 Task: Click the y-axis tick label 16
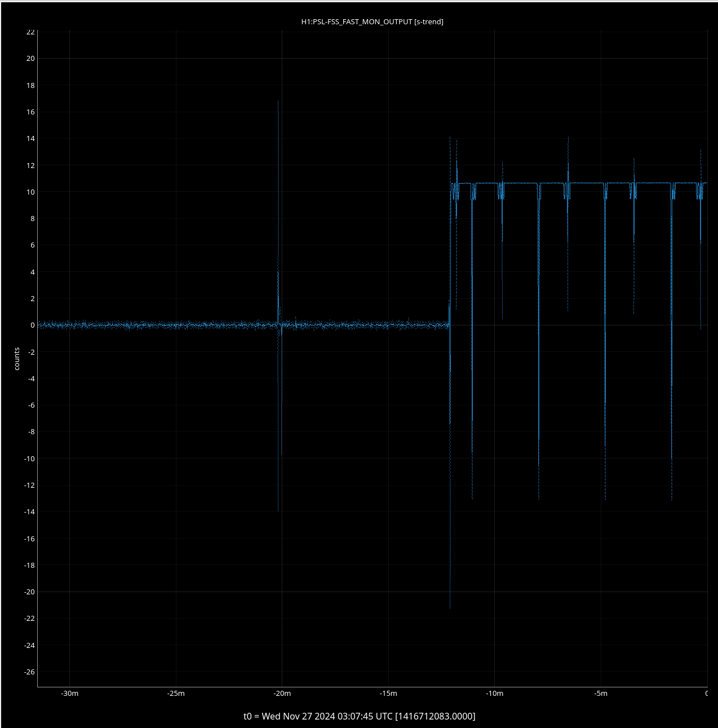click(30, 112)
